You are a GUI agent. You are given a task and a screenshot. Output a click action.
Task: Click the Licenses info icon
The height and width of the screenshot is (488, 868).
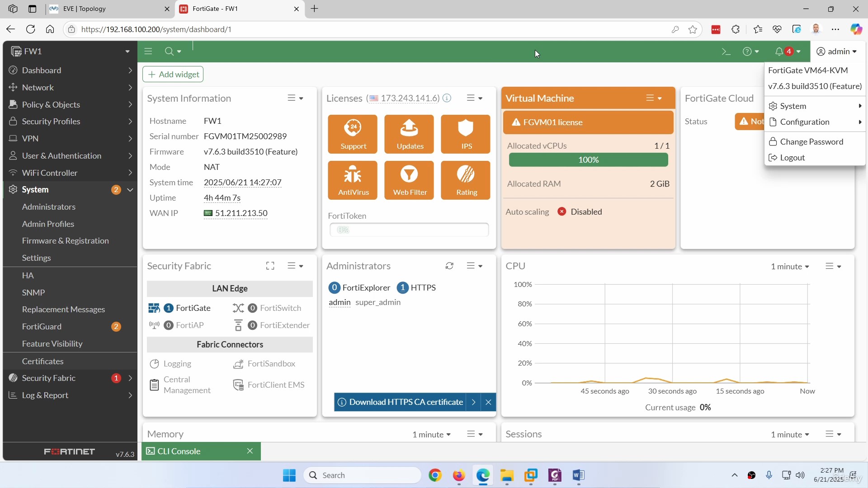coord(447,98)
